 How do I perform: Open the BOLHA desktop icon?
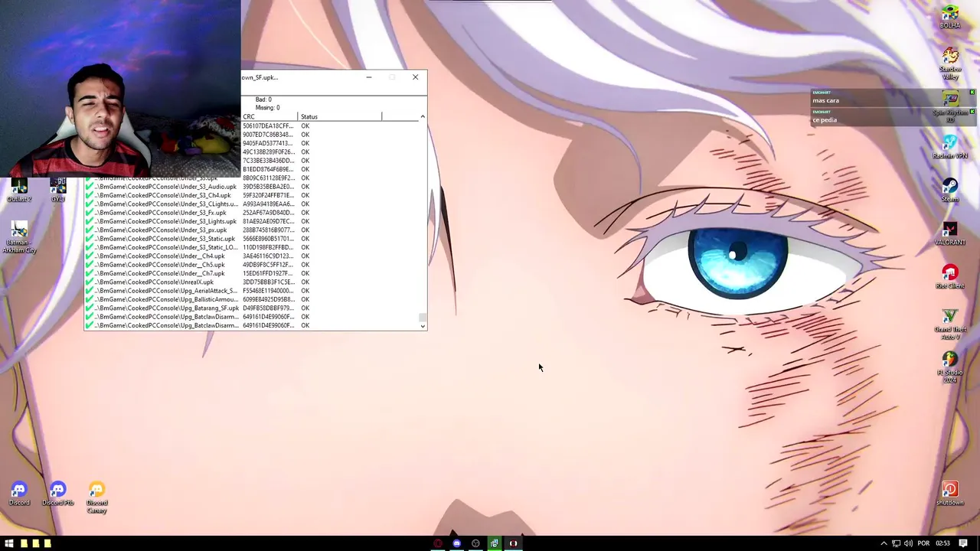(950, 17)
